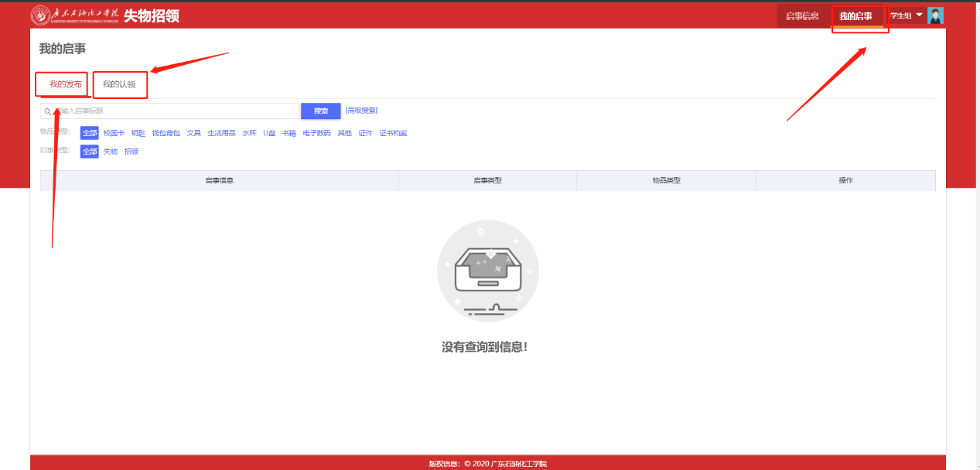Filter item type by 书籍
980x470 pixels.
289,133
